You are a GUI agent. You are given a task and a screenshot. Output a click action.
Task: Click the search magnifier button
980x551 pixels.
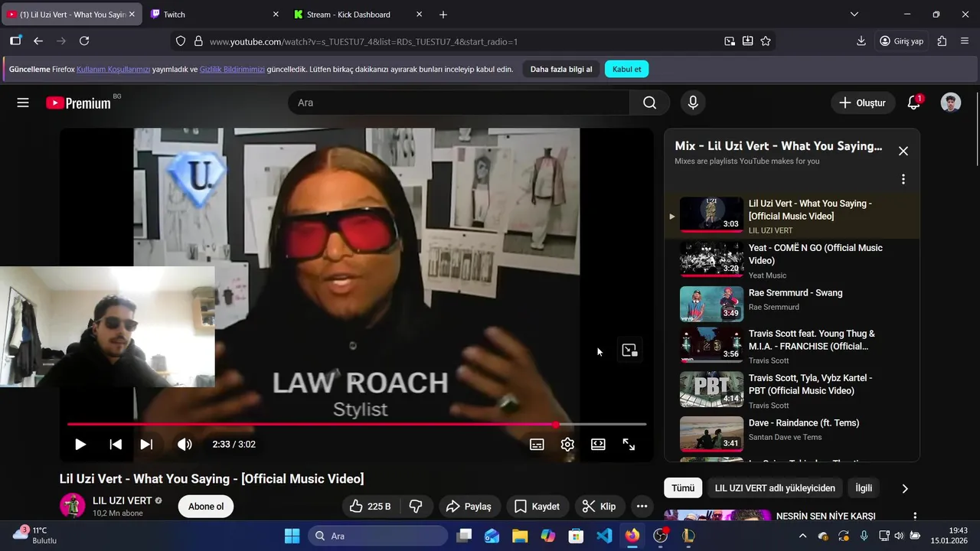pyautogui.click(x=649, y=103)
